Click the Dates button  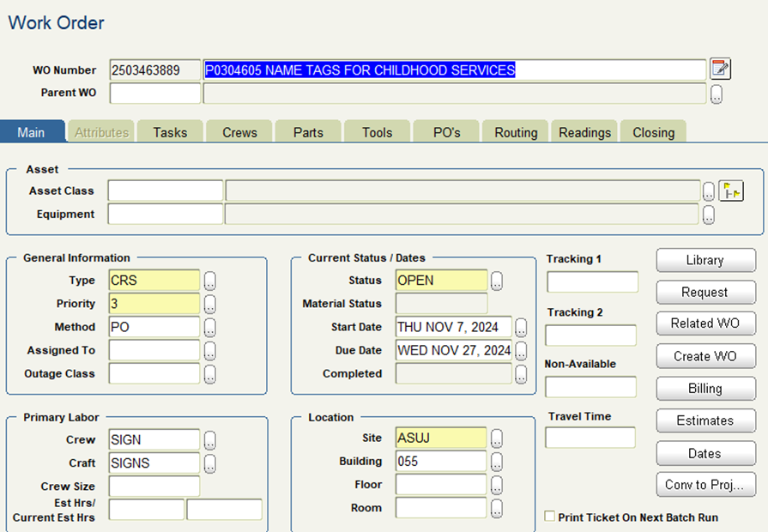pos(706,453)
